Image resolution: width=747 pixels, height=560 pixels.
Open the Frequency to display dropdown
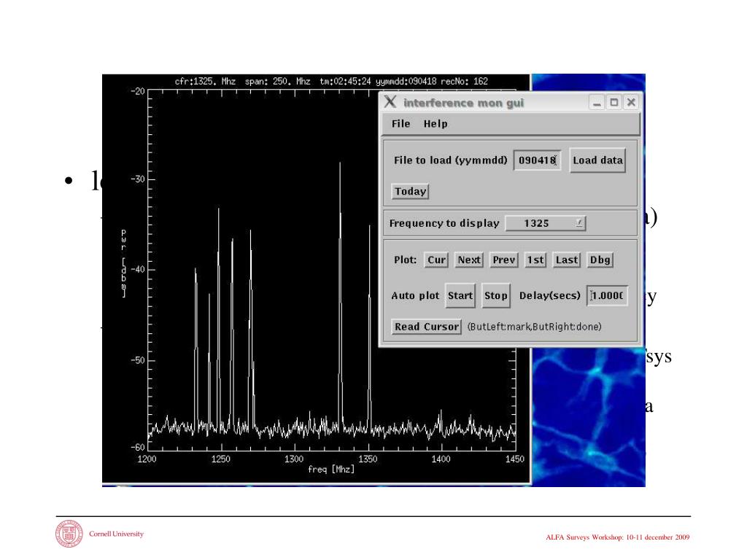click(546, 223)
